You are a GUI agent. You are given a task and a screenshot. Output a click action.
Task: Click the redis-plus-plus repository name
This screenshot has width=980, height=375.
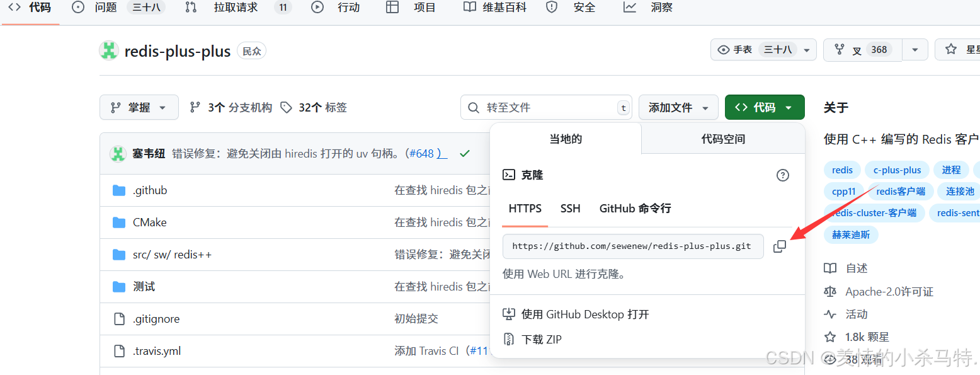click(x=178, y=52)
